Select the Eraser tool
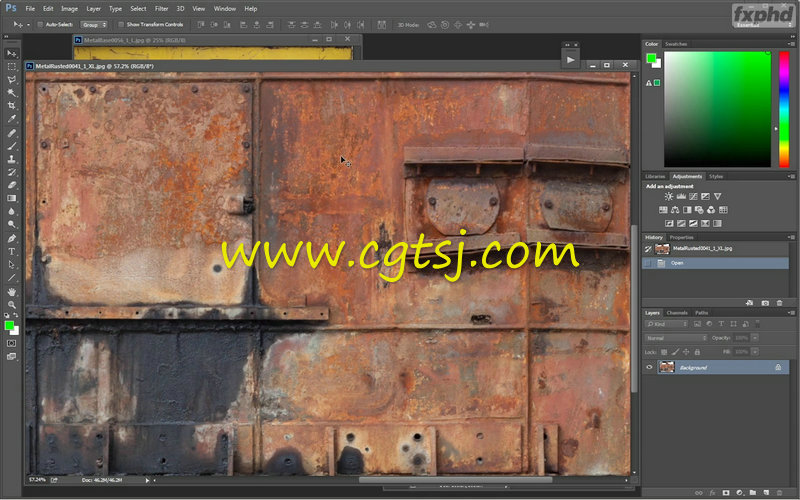 pyautogui.click(x=11, y=185)
